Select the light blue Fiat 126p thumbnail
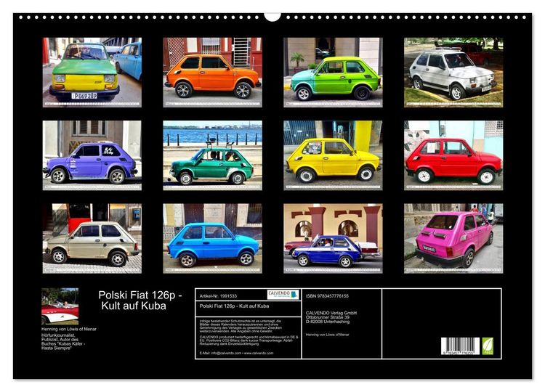 (212, 238)
